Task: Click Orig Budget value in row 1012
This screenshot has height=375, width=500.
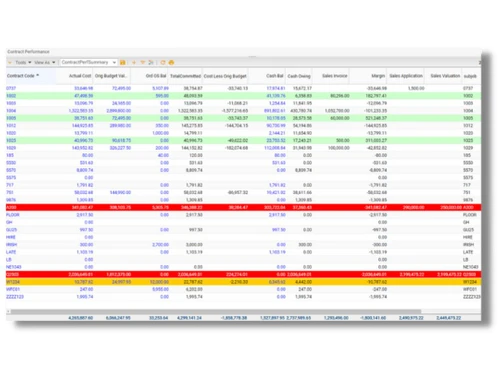Action: [x=120, y=126]
